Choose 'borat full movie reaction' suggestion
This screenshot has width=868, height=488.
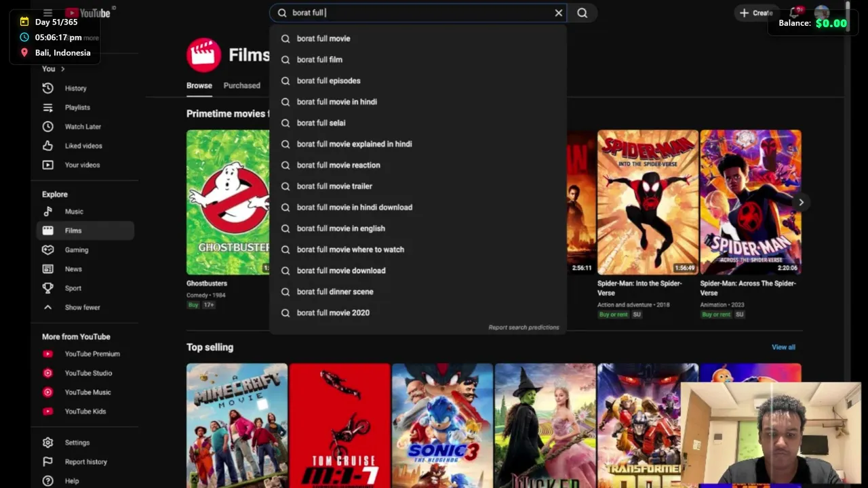(x=418, y=165)
